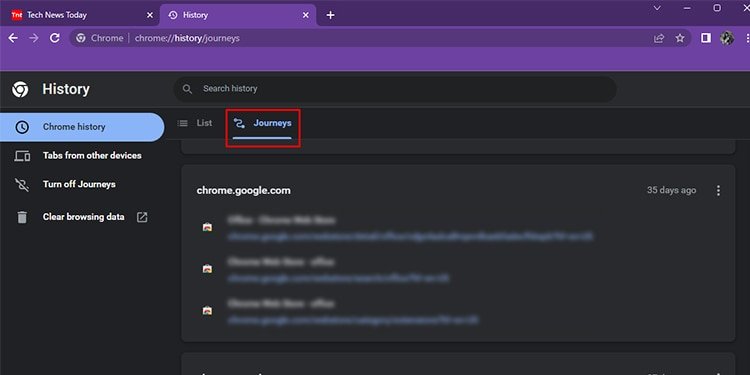
Task: Select Chrome history in sidebar
Action: click(x=82, y=127)
